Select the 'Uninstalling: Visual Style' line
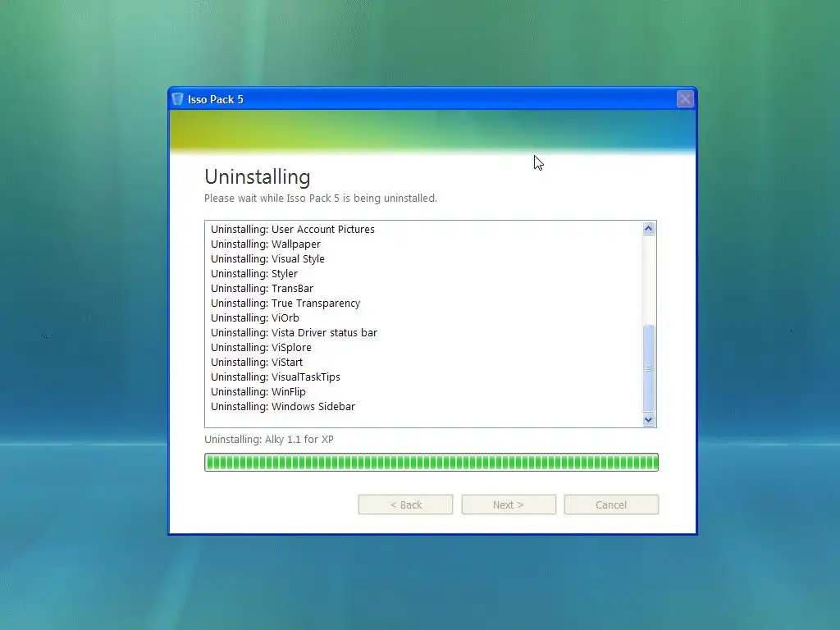Image resolution: width=840 pixels, height=630 pixels. point(267,258)
